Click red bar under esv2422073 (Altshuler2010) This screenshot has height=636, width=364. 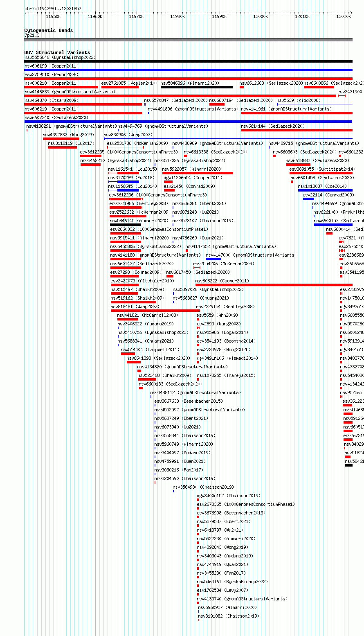pos(124,285)
